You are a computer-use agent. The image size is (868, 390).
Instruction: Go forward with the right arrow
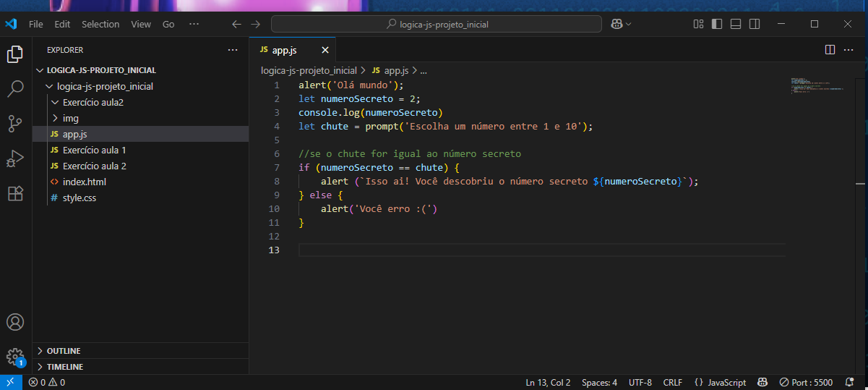pyautogui.click(x=255, y=24)
